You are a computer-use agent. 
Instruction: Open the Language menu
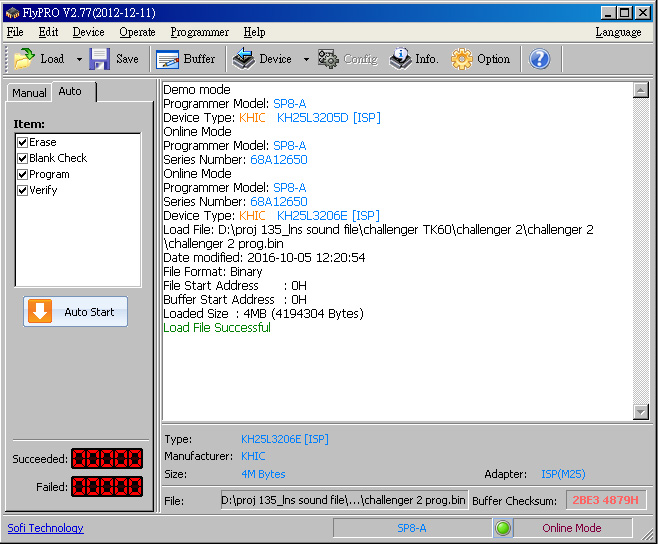618,32
